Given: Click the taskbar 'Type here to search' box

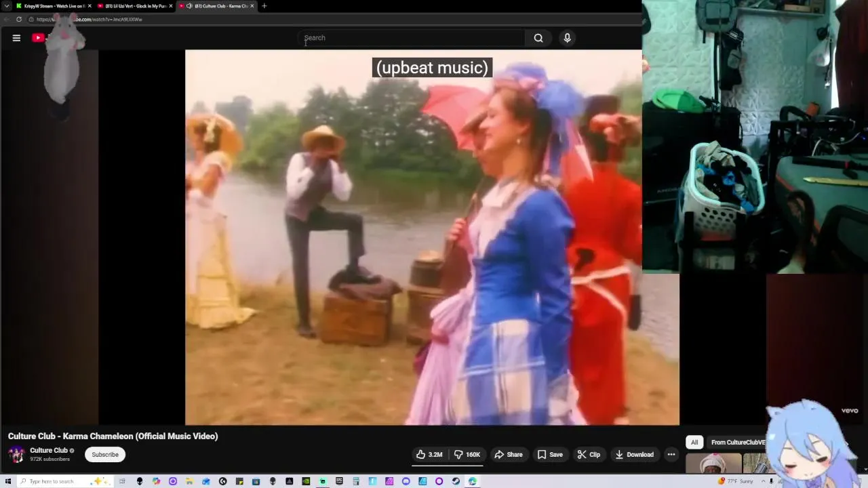Looking at the screenshot, I should 64,481.
